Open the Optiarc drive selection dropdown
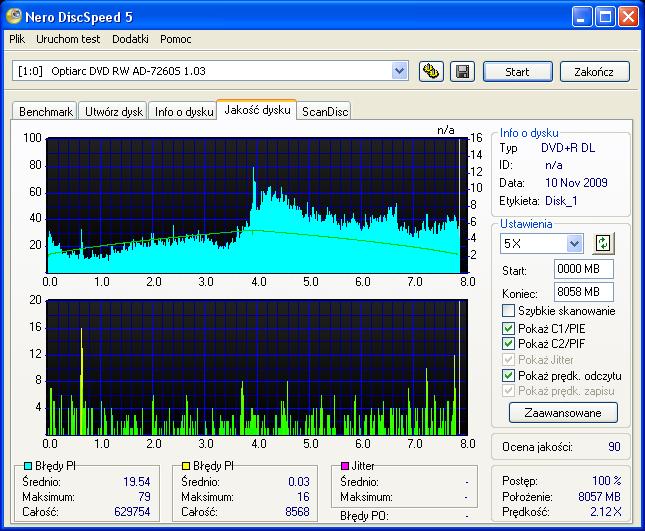This screenshot has height=531, width=645. tap(399, 71)
